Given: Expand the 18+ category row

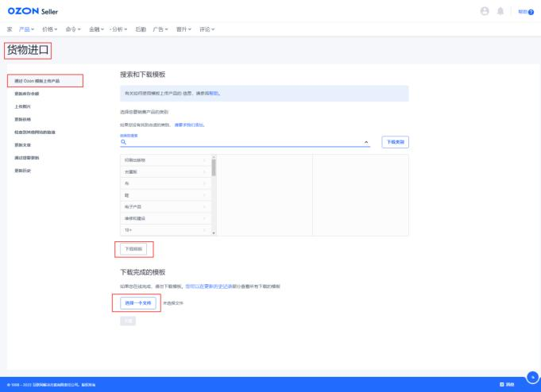Looking at the screenshot, I should coord(165,230).
